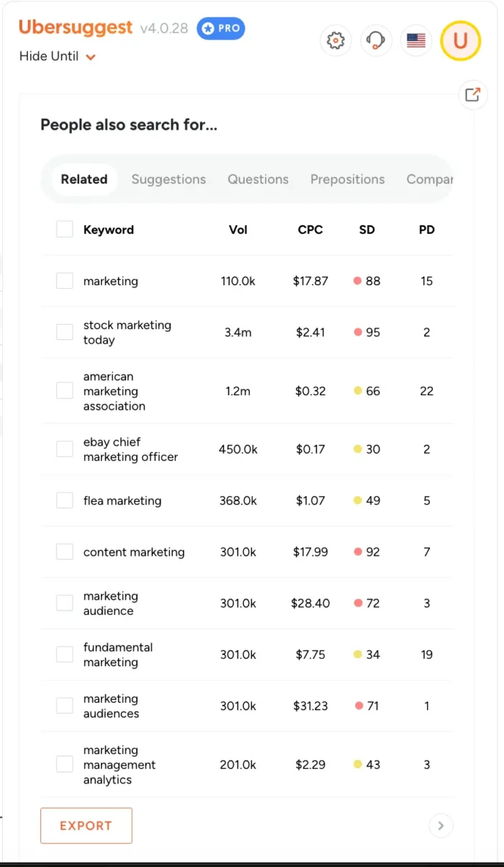
Task: Click the Ubersuggest logo
Action: 75,27
